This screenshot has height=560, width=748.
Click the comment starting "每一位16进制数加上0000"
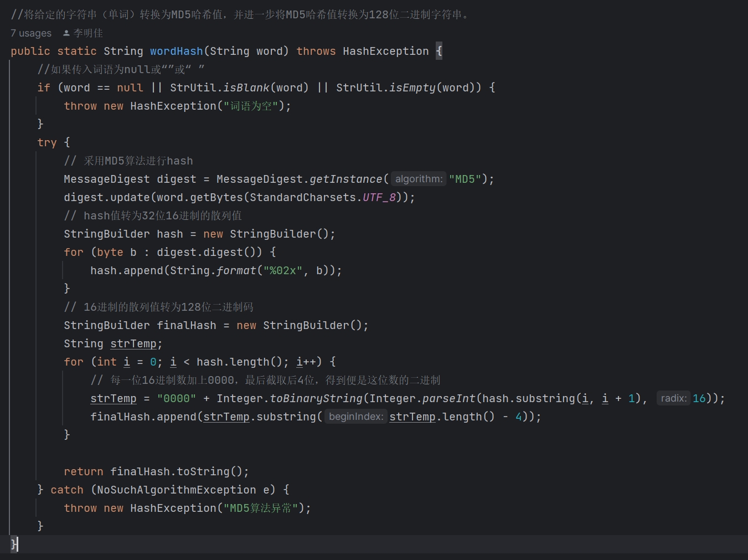click(x=266, y=380)
